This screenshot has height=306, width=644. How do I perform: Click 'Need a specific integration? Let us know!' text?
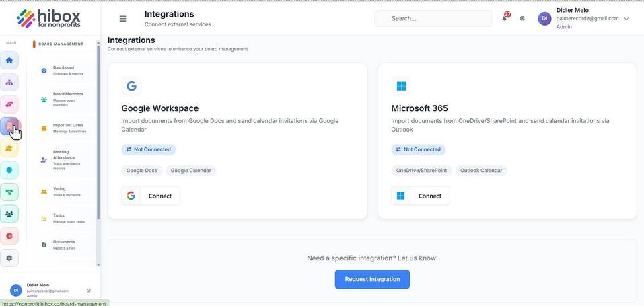(372, 258)
